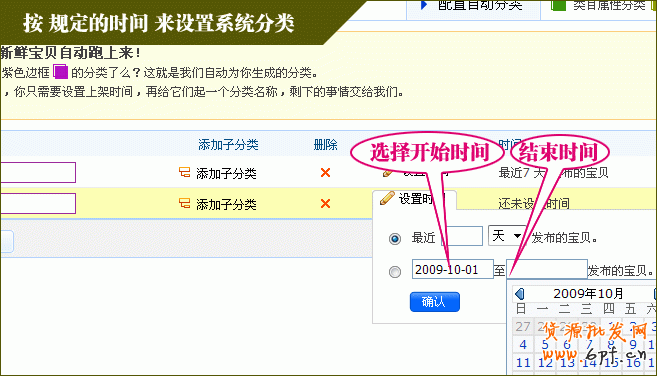Open the 天 unit dropdown

(x=506, y=236)
